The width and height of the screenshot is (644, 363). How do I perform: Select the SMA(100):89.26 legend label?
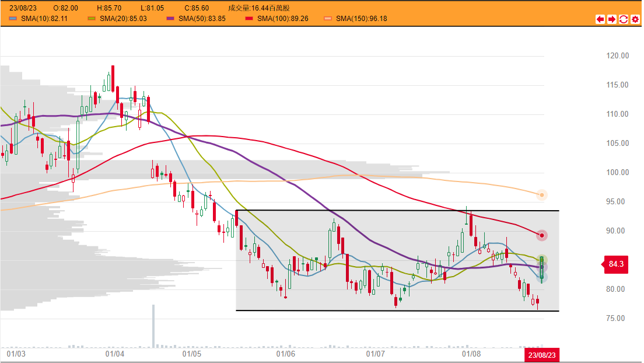coord(282,19)
